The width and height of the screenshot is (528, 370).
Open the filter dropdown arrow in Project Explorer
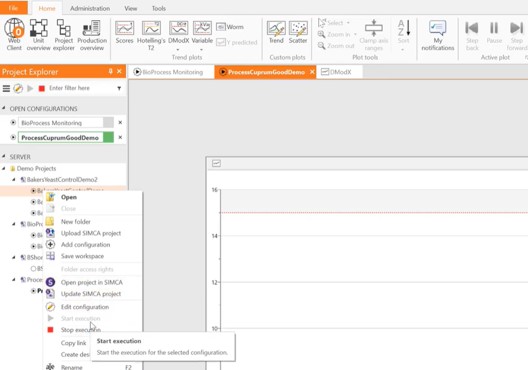click(x=119, y=89)
